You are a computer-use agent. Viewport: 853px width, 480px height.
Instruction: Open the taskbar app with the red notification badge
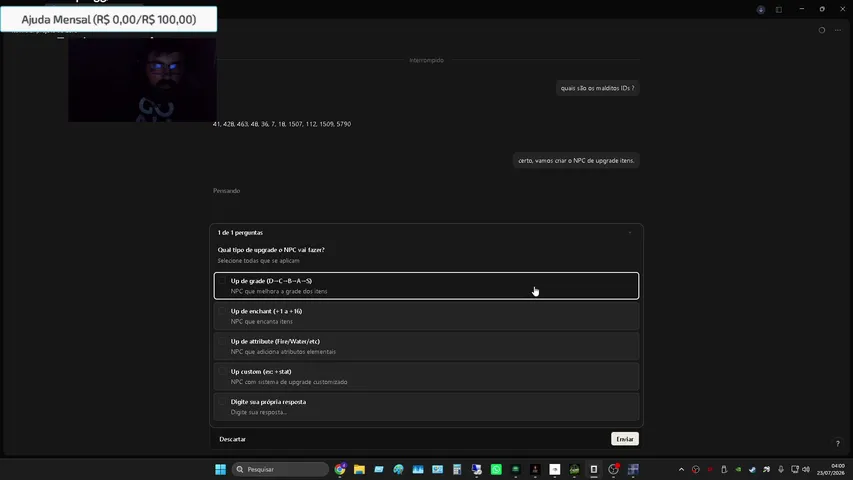[x=614, y=469]
